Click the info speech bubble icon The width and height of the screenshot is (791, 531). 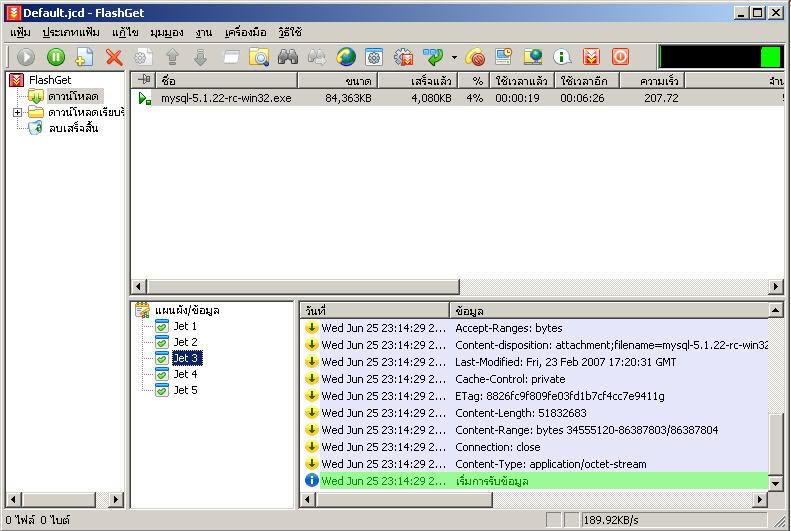561,57
